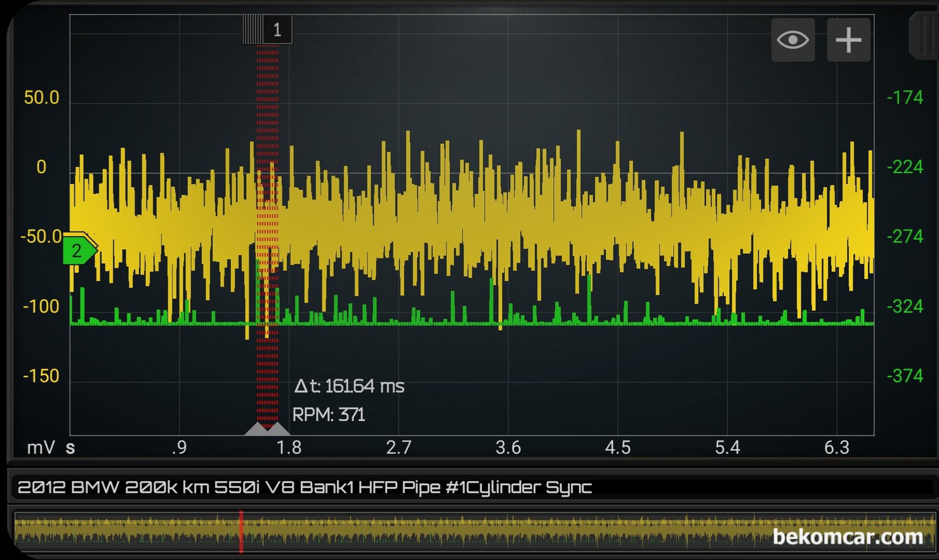This screenshot has width=939, height=560.
Task: Click right gray triangle under red cursor
Action: [279, 429]
